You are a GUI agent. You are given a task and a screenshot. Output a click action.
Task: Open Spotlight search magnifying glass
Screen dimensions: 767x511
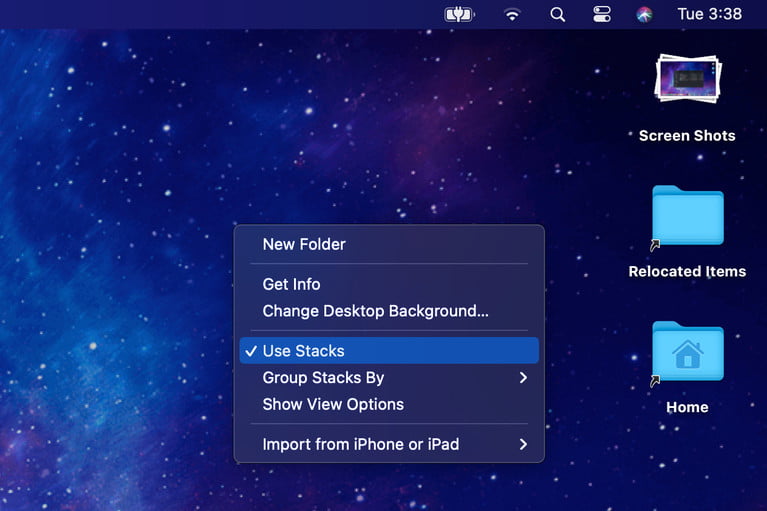coord(558,14)
